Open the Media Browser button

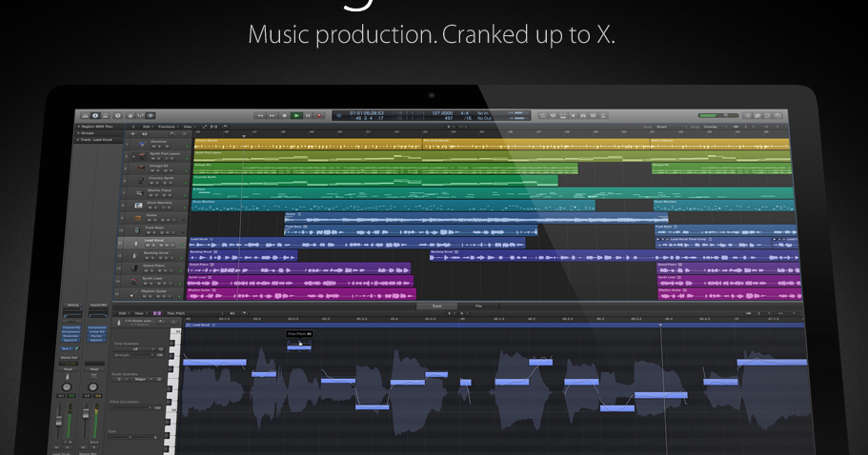[x=778, y=115]
